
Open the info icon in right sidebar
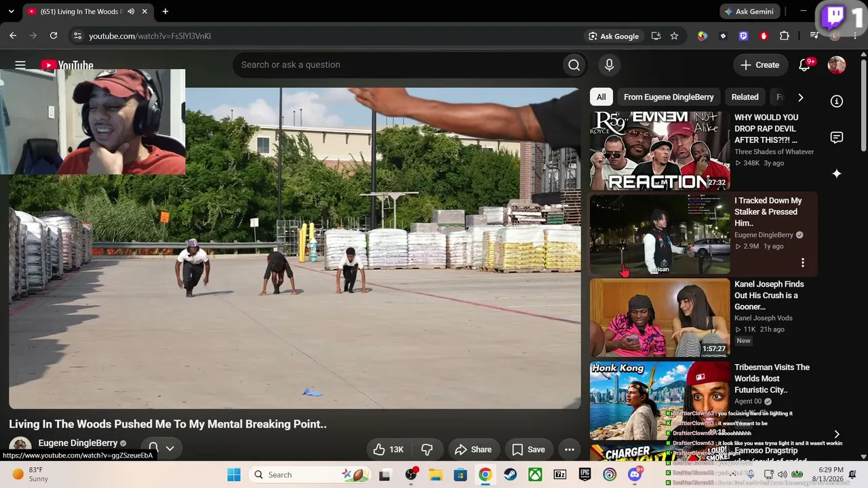[x=837, y=101]
